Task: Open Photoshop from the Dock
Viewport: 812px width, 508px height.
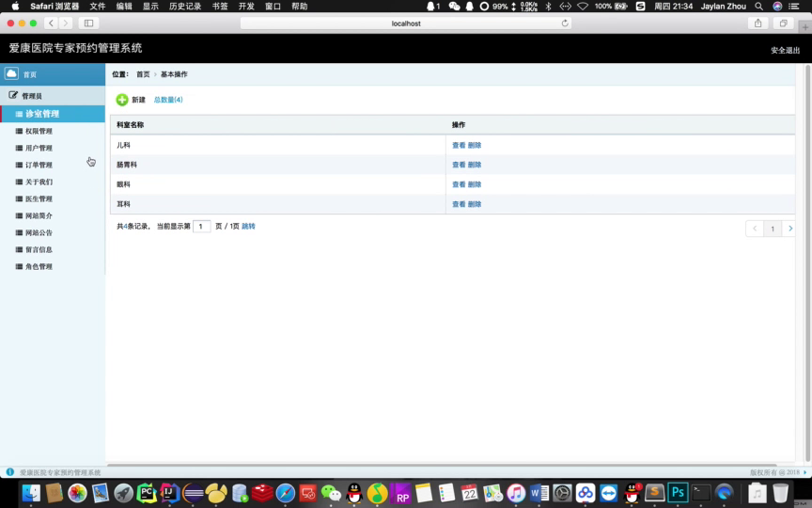Action: coord(678,493)
